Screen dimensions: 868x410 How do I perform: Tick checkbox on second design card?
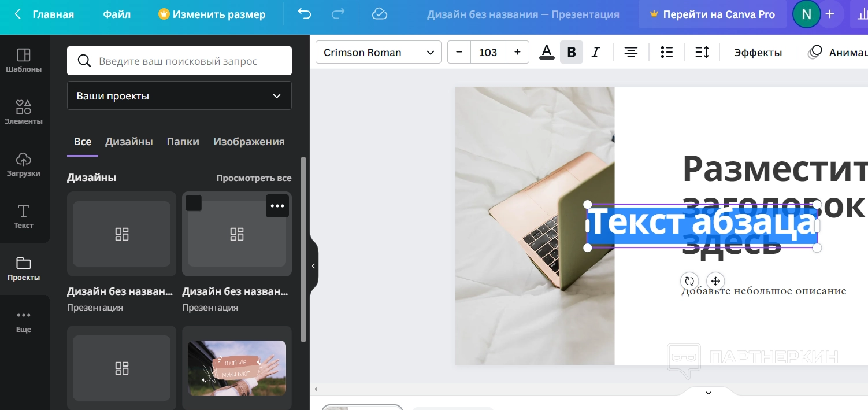[194, 203]
